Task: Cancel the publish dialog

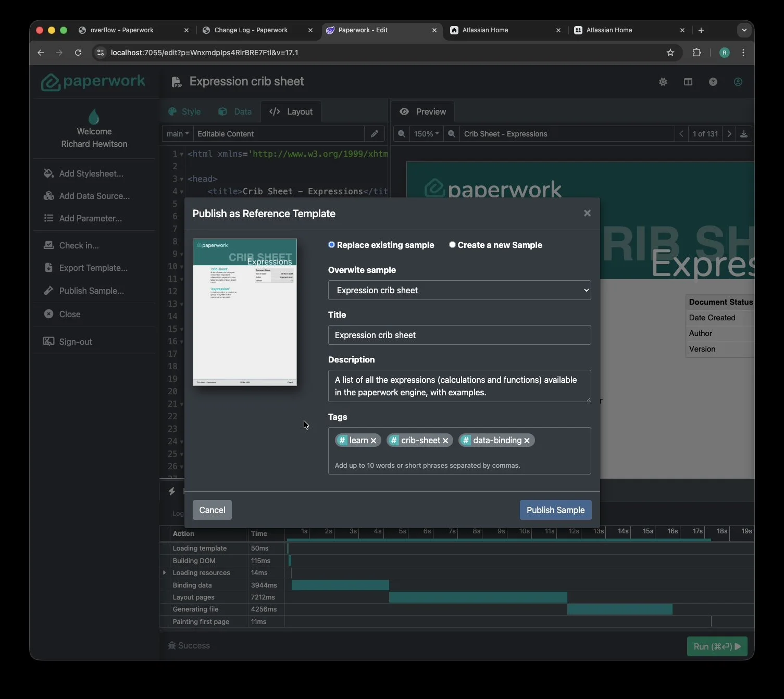Action: point(212,510)
